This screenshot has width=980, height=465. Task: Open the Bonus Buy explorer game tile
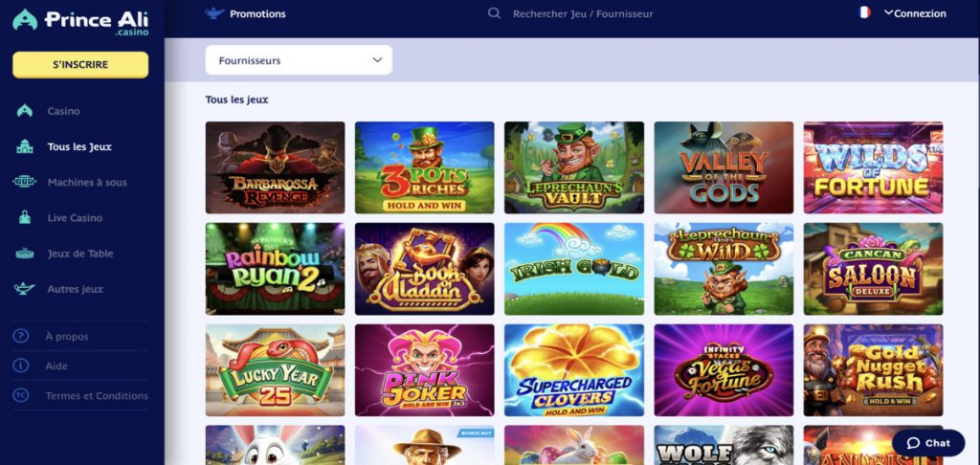424,445
